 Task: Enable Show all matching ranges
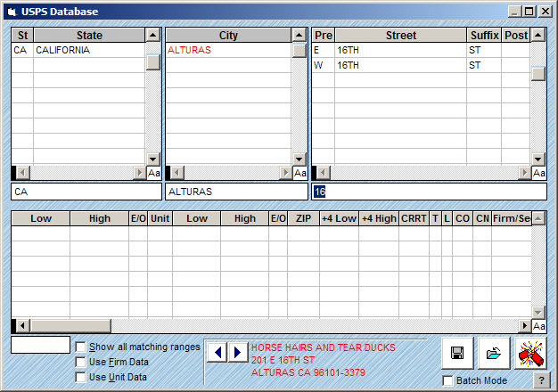point(81,347)
